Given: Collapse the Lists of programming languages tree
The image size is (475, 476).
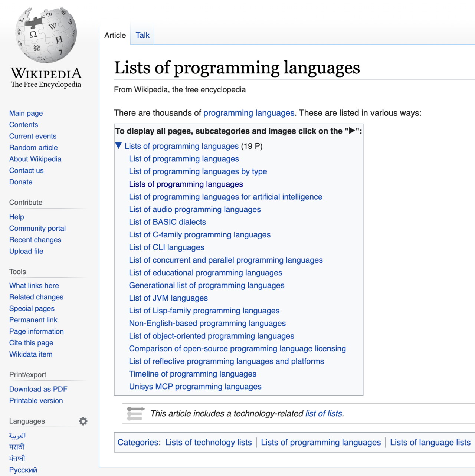Looking at the screenshot, I should (118, 146).
